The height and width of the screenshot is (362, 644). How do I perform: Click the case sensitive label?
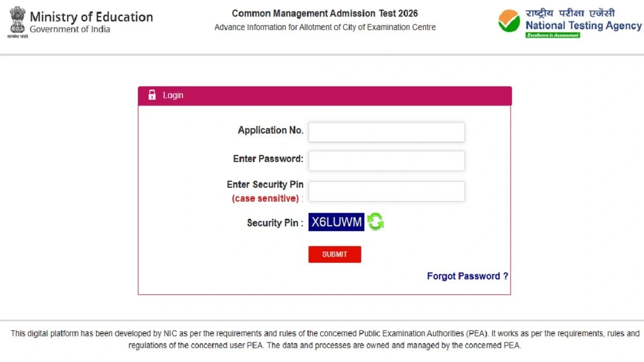[x=266, y=198]
